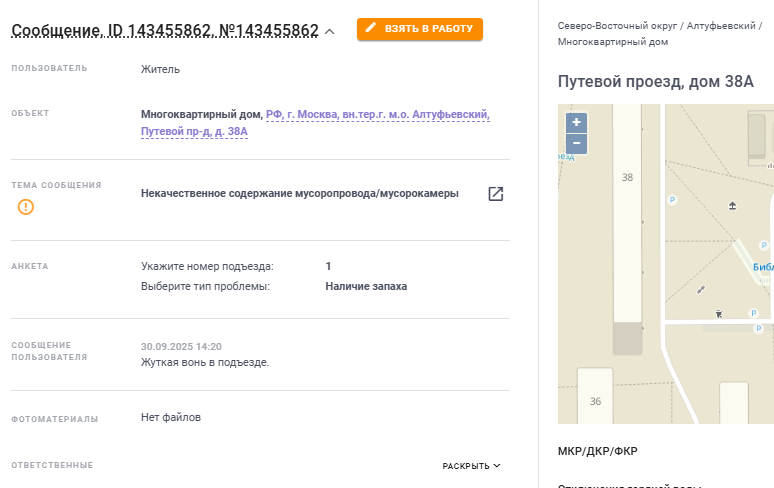This screenshot has height=488, width=774.
Task: Click building 36 on the map
Action: pyautogui.click(x=595, y=400)
